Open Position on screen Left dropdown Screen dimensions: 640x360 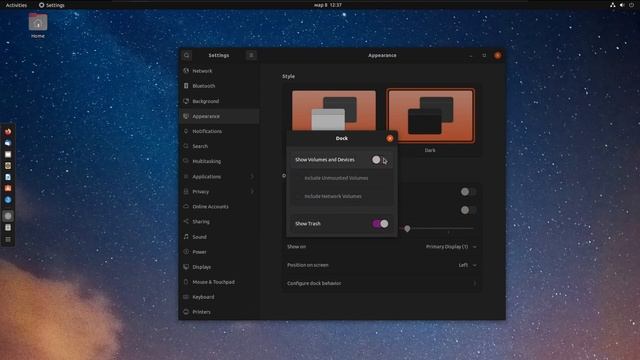pos(467,265)
